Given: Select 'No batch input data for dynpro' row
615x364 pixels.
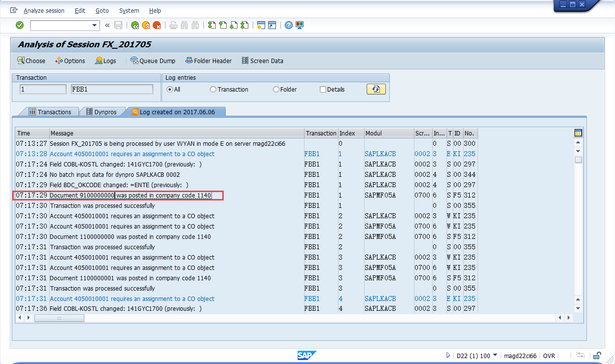Looking at the screenshot, I should pos(246,175).
